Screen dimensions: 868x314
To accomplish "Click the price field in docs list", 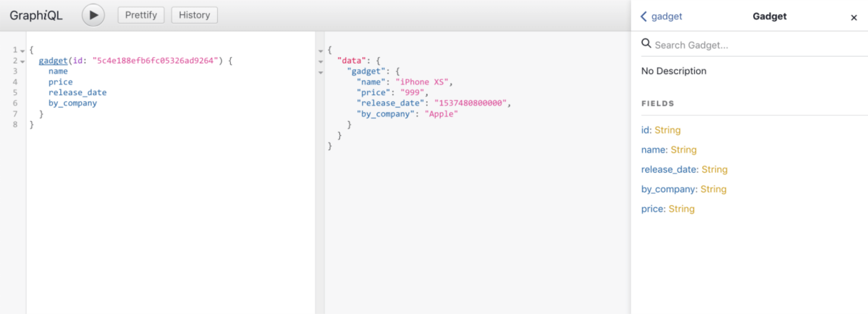I will (x=652, y=209).
